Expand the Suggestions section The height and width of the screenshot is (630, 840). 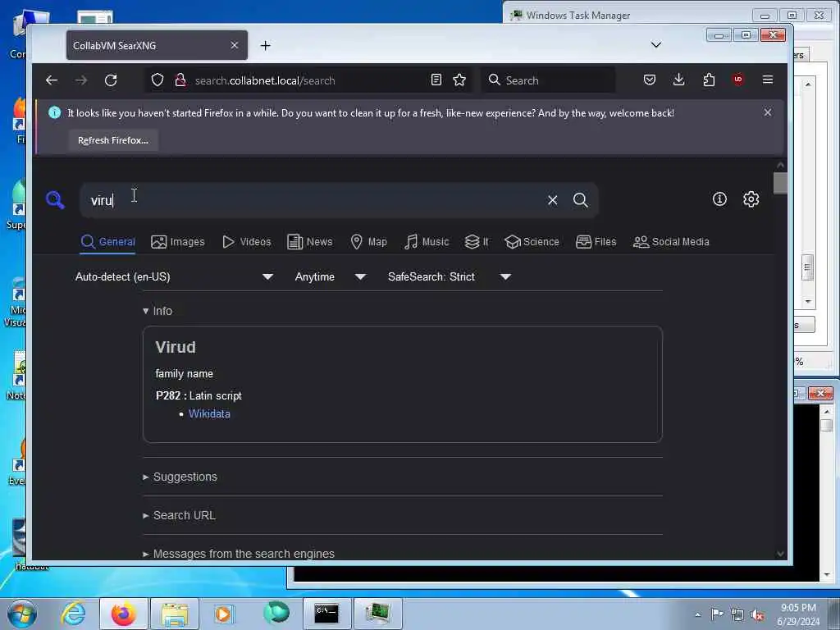[x=180, y=477]
